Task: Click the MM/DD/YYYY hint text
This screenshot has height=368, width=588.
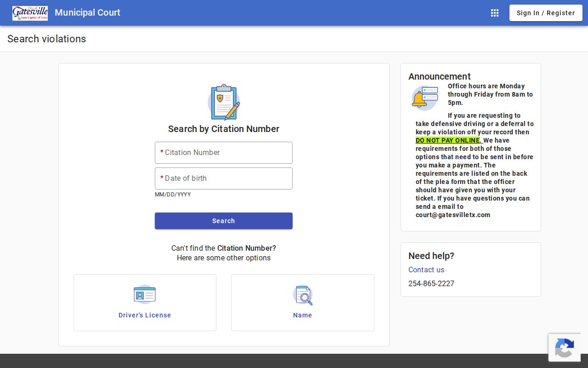Action: pyautogui.click(x=173, y=195)
